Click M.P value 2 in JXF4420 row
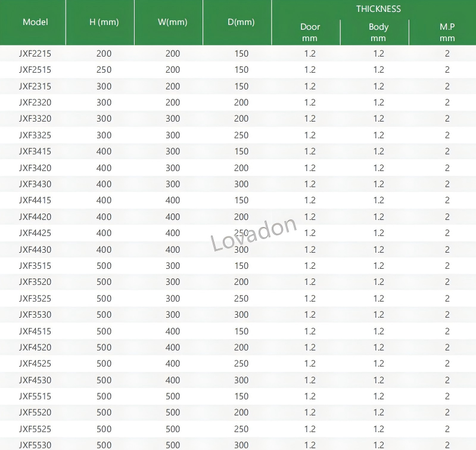This screenshot has height=450, width=476. (447, 217)
